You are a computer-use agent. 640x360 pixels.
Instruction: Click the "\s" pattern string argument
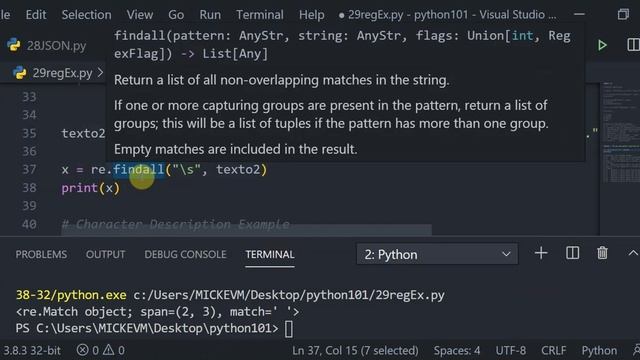(186, 169)
